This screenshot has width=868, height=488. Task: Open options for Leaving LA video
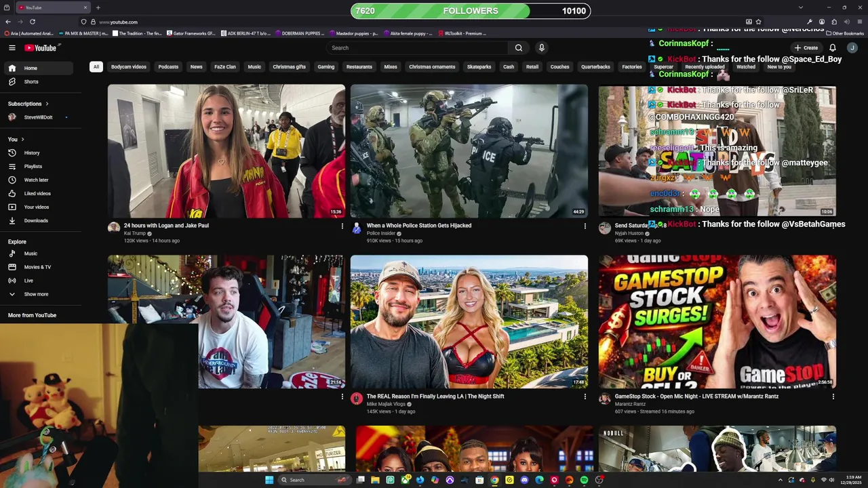click(x=585, y=396)
